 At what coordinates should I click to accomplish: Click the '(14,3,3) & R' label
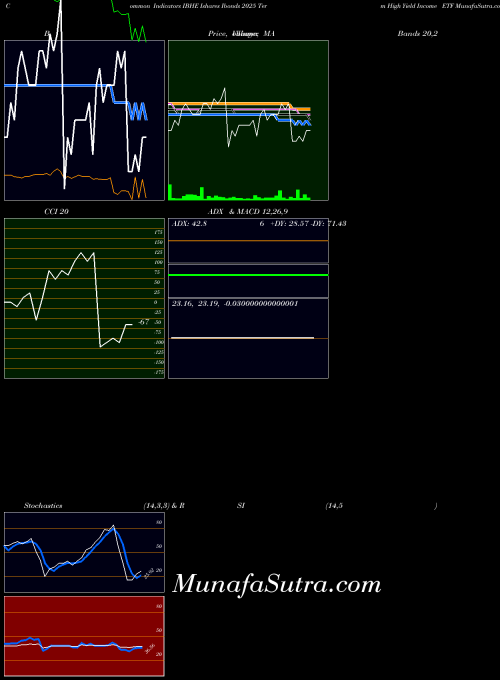[164, 506]
